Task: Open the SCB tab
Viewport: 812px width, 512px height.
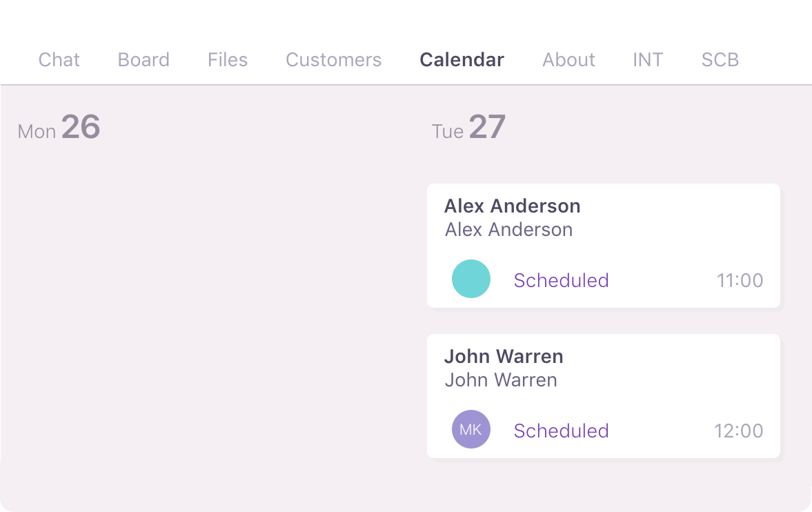Action: click(x=720, y=60)
